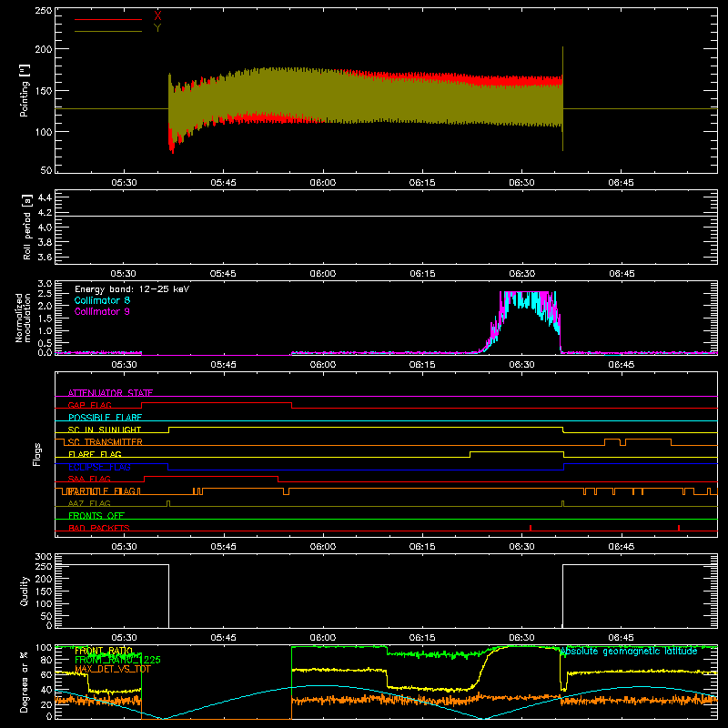Select the Collimator 9 legend label

point(102,311)
